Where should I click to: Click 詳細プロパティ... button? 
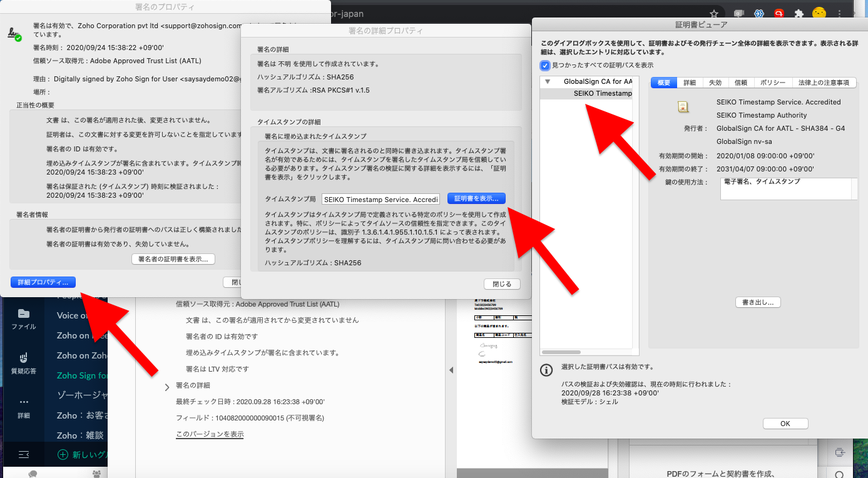click(x=43, y=282)
